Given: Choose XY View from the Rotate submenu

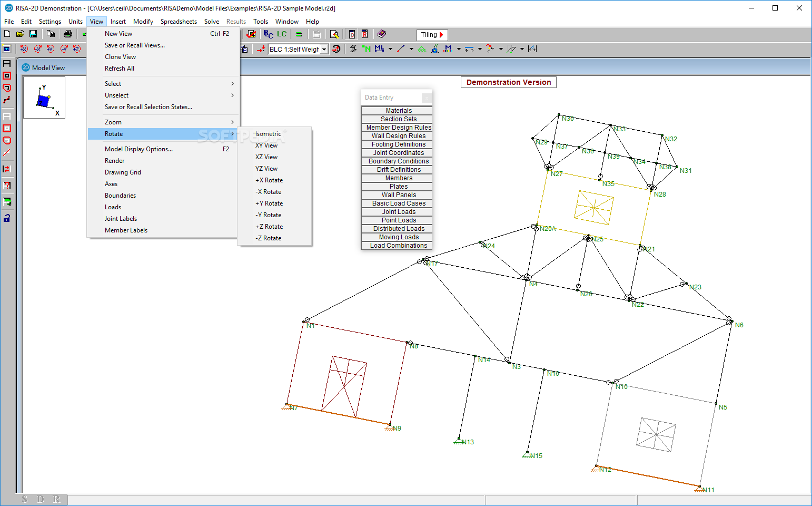Looking at the screenshot, I should [275, 145].
